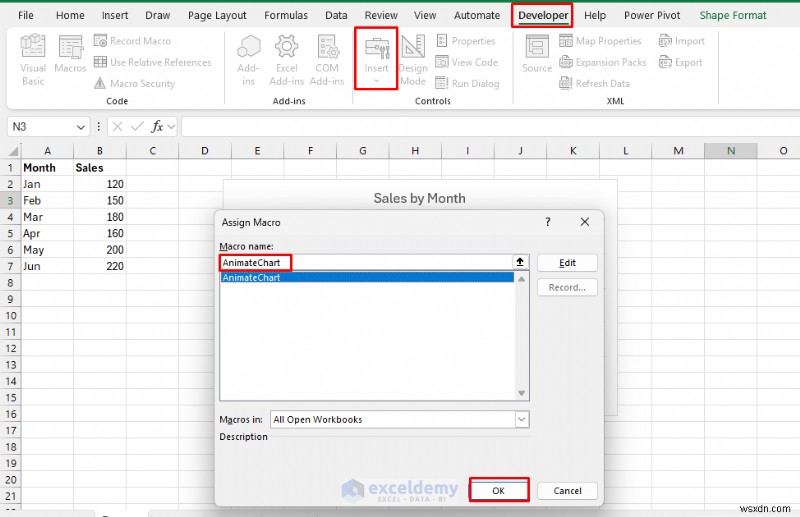This screenshot has height=517, width=800.
Task: Cancel the Assign Macro dialog
Action: pyautogui.click(x=567, y=490)
